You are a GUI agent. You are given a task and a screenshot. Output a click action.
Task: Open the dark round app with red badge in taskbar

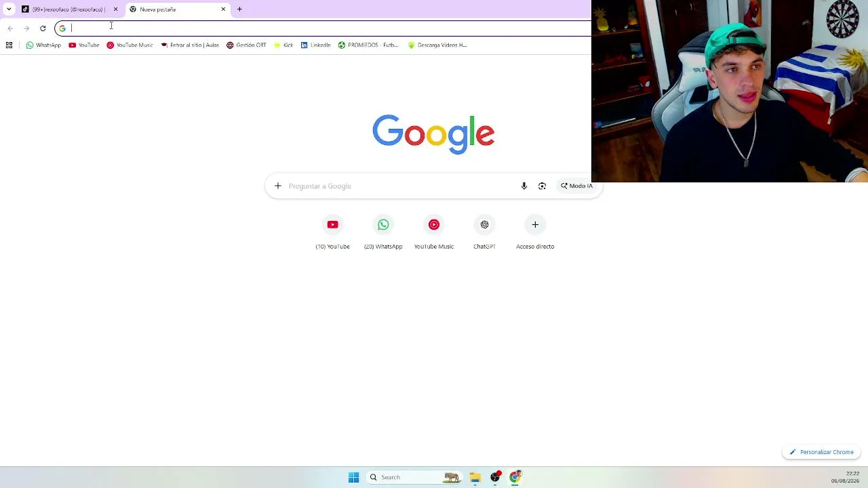pyautogui.click(x=495, y=477)
